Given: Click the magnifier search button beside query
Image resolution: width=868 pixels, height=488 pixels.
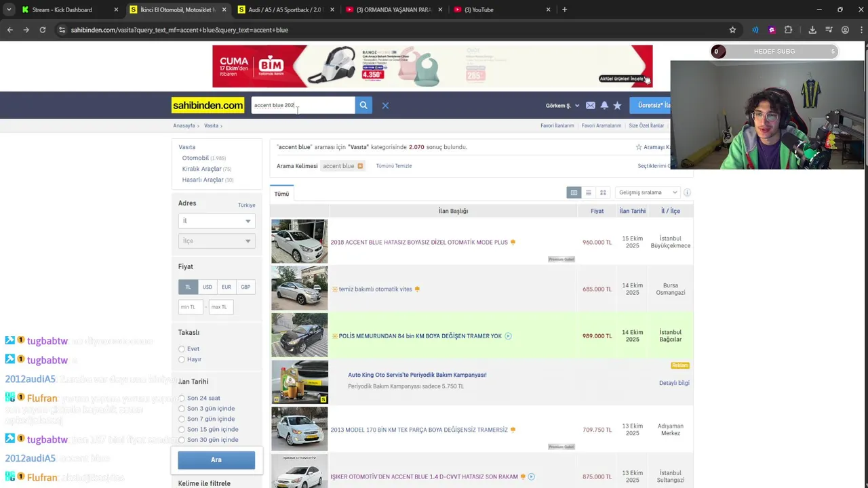Looking at the screenshot, I should [363, 105].
